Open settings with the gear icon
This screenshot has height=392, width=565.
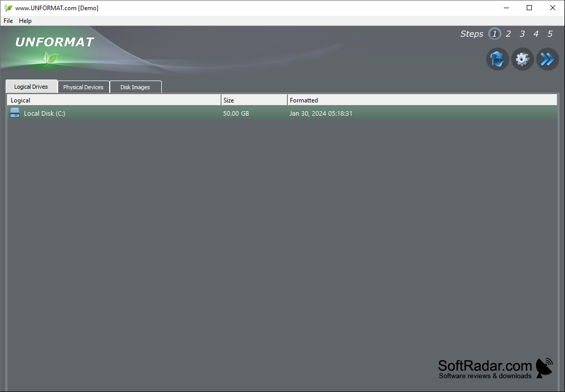coord(523,59)
